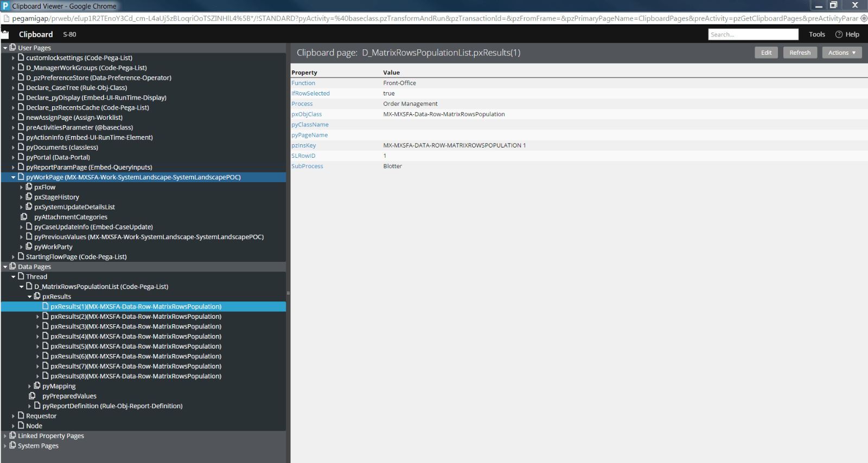Click the pyPageName property link
The width and height of the screenshot is (868, 463).
pyautogui.click(x=309, y=135)
